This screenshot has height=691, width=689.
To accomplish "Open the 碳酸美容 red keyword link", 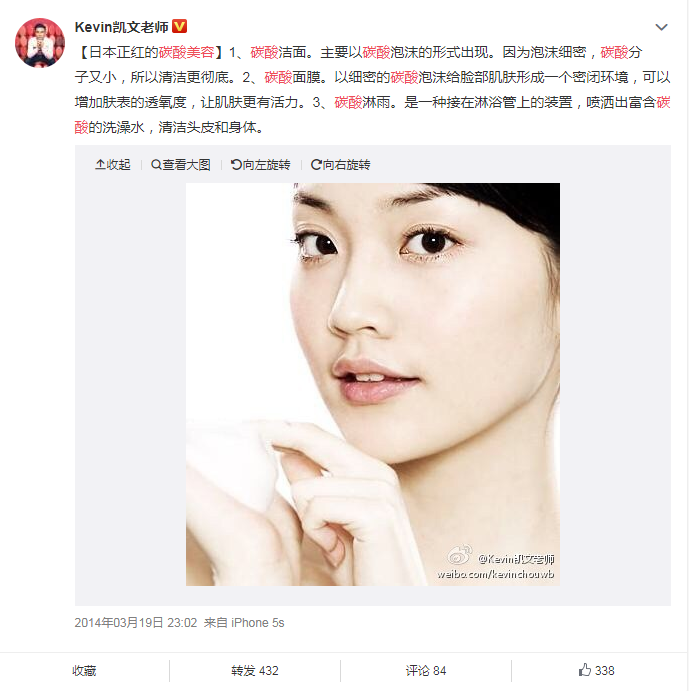I will pos(186,52).
